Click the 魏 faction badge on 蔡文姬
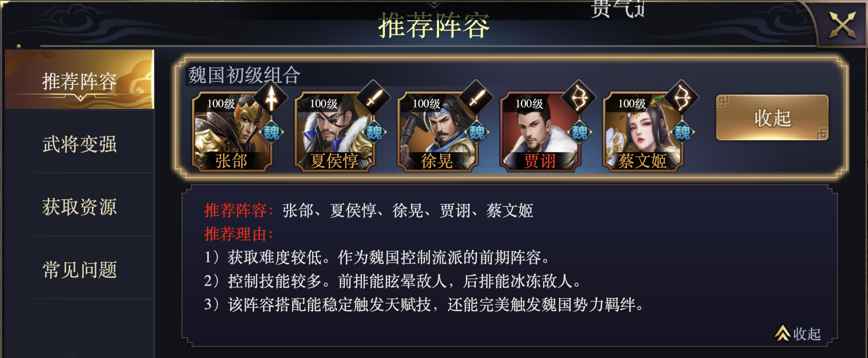 (682, 132)
